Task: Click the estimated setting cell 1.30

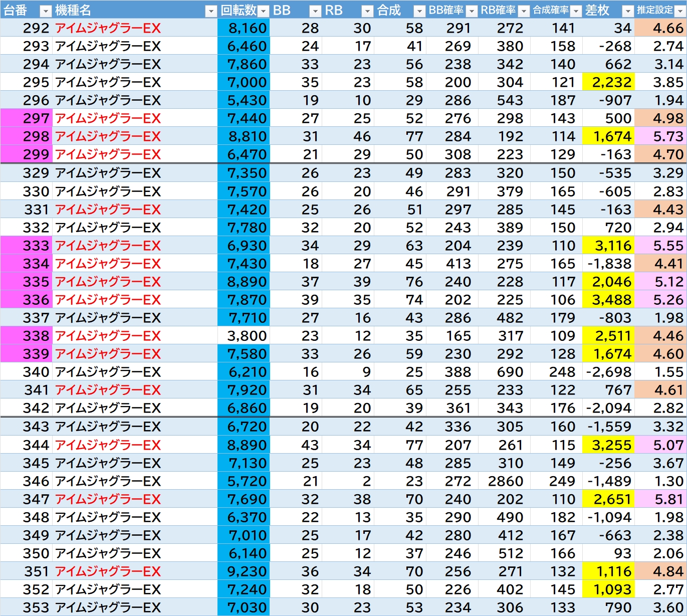Action: coord(661,481)
